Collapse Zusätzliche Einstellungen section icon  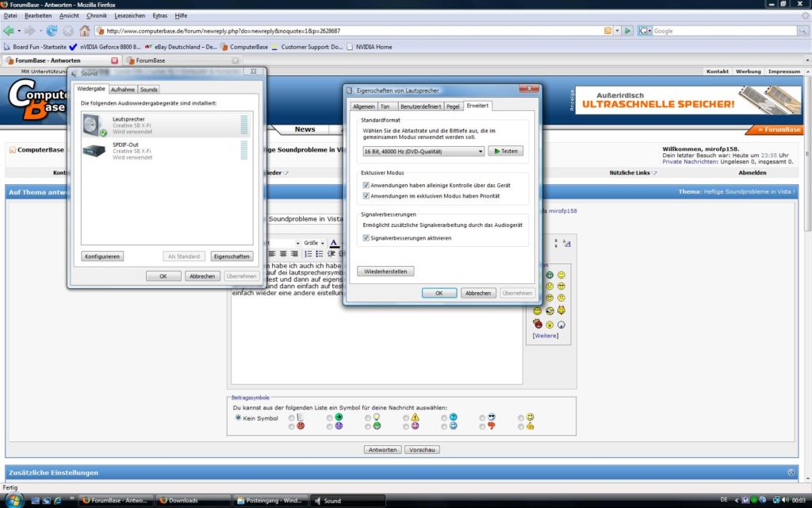pyautogui.click(x=791, y=472)
